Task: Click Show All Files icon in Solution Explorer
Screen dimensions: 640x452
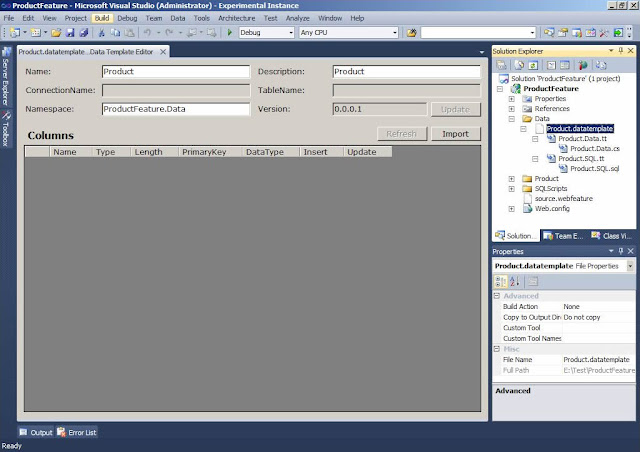Action: pos(519,65)
